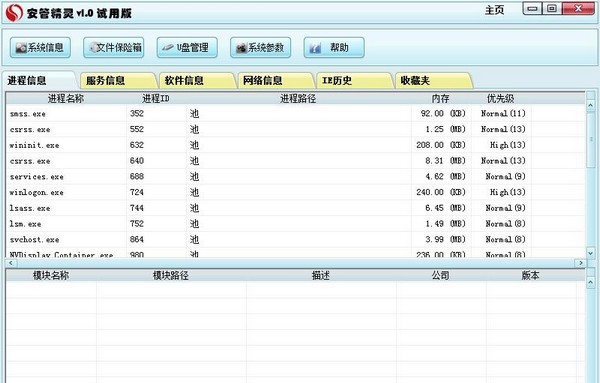Sort by 描述 column header
Image resolution: width=600 pixels, height=383 pixels.
click(x=321, y=275)
